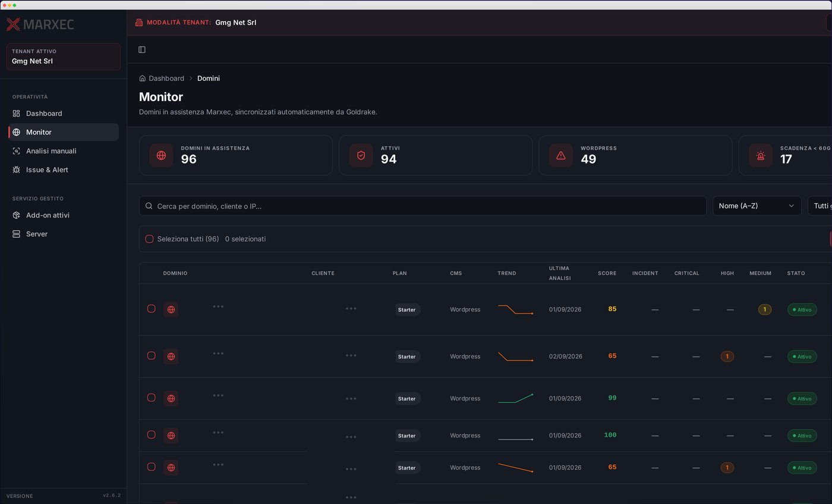Open cliente ellipsis menu in score 99 row
The width and height of the screenshot is (832, 504).
pyautogui.click(x=351, y=399)
